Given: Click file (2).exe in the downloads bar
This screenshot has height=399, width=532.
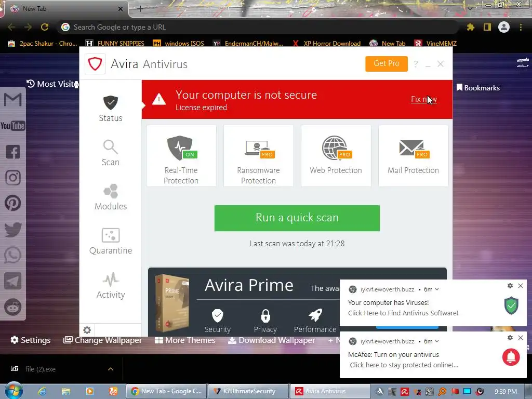Looking at the screenshot, I should [40, 369].
